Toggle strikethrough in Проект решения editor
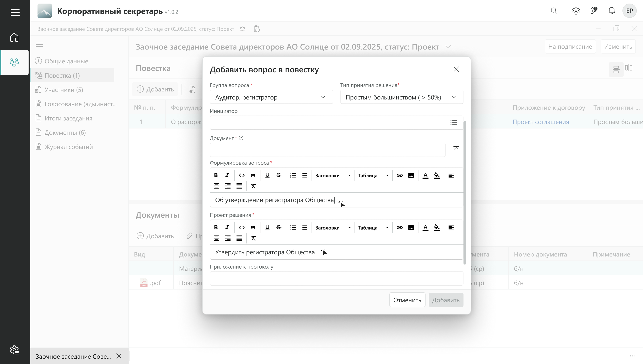The width and height of the screenshot is (643, 364). coord(278,227)
